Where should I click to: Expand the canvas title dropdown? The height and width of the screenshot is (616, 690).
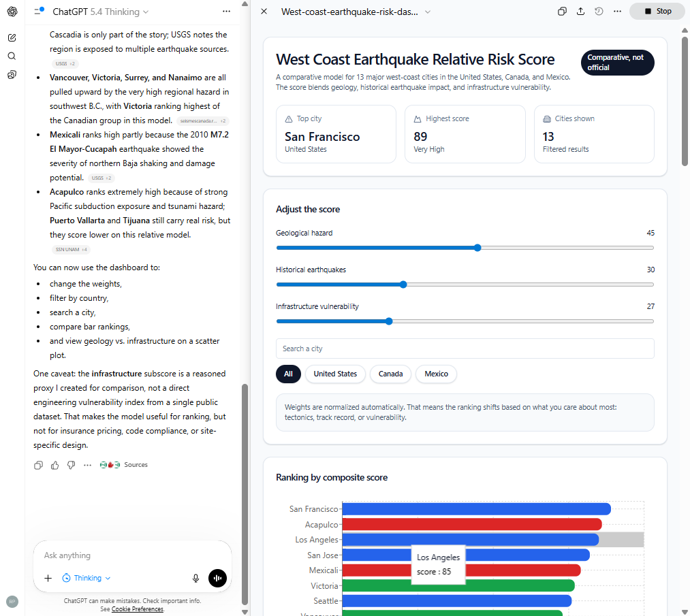point(427,12)
